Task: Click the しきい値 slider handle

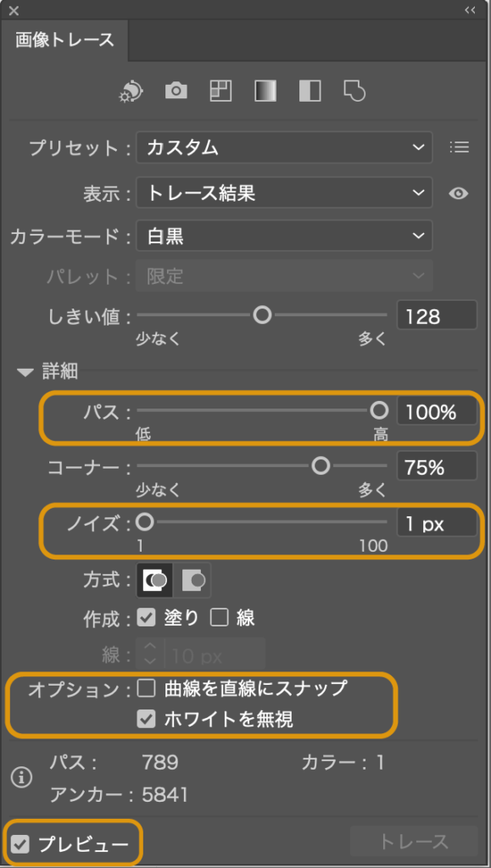Action: [262, 315]
